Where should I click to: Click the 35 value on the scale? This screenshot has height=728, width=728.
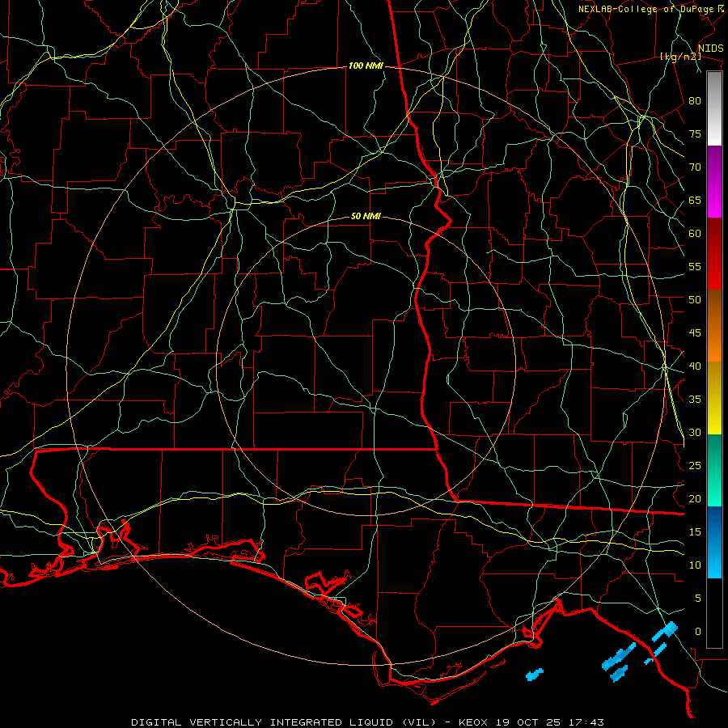695,400
